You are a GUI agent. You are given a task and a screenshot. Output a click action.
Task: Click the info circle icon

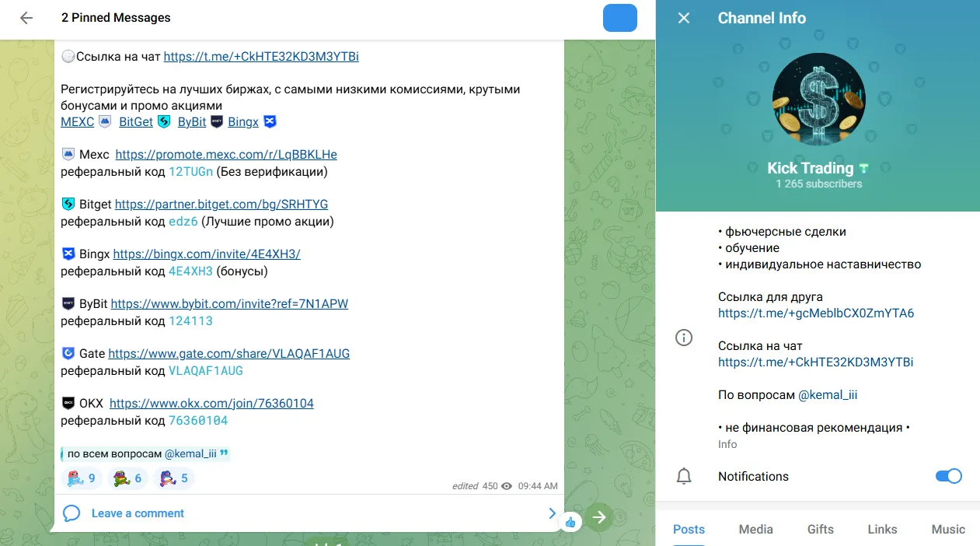coord(684,338)
